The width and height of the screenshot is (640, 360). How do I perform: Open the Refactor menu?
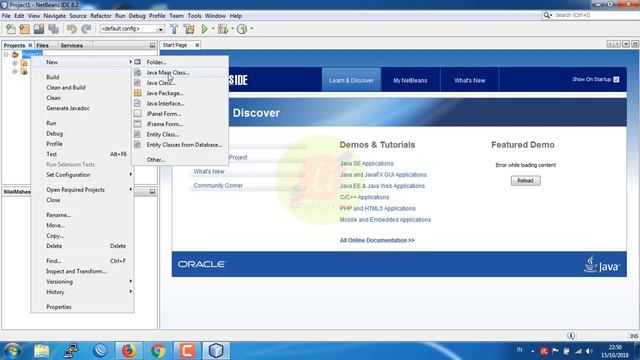tap(101, 16)
